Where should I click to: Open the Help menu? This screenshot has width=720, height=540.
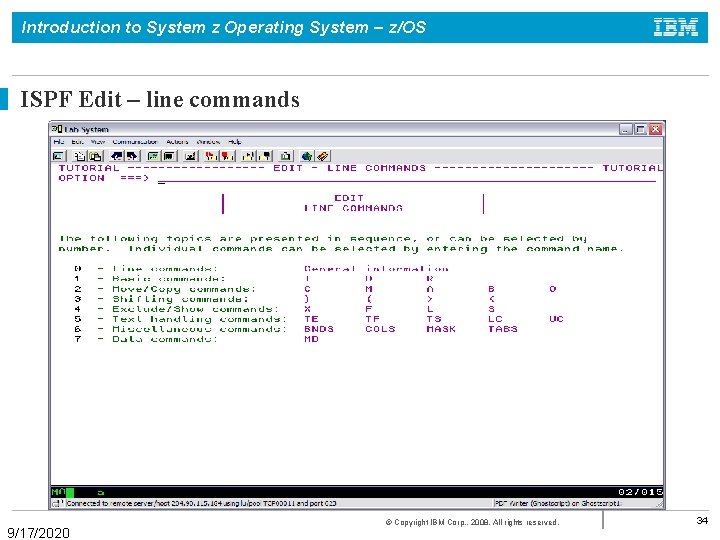pyautogui.click(x=235, y=142)
